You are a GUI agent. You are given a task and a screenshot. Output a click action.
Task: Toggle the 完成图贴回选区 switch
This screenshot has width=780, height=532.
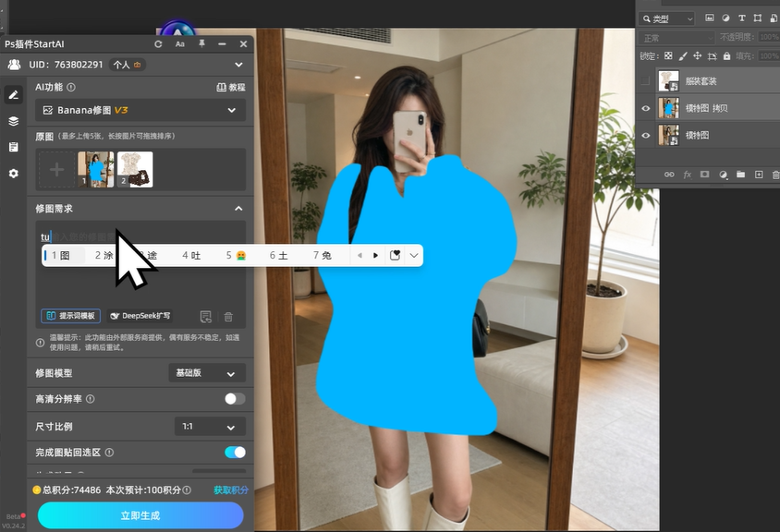[x=235, y=452]
